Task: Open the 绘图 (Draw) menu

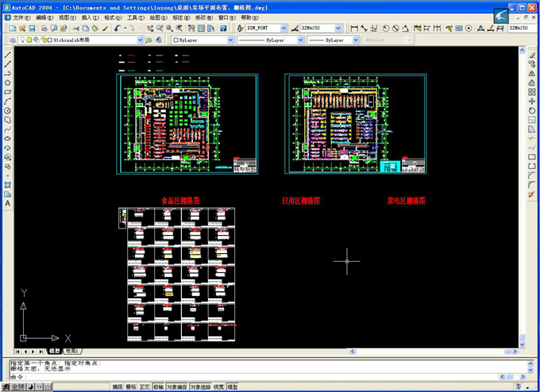Action: click(x=158, y=17)
